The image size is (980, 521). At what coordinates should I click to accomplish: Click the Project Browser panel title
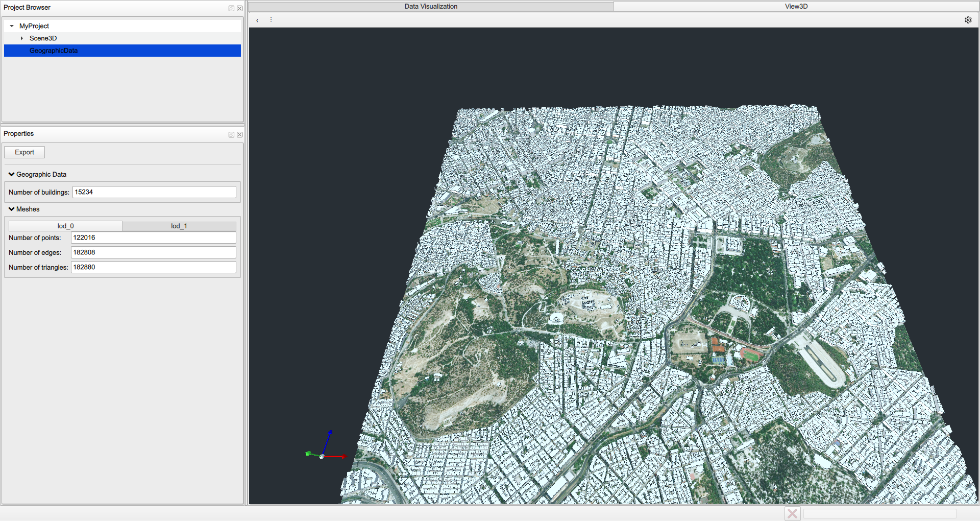point(27,8)
